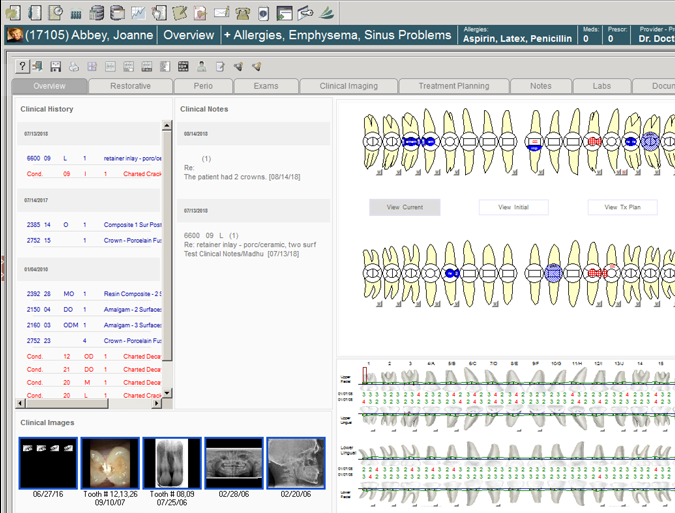Click the print icon in chart toolbar
The image size is (675, 513).
click(x=74, y=67)
